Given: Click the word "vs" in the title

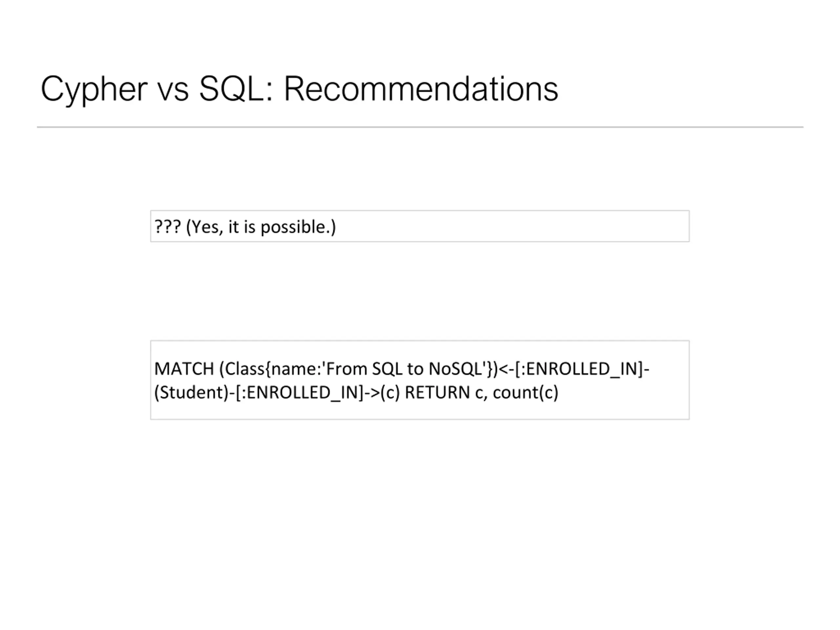Looking at the screenshot, I should (173, 92).
